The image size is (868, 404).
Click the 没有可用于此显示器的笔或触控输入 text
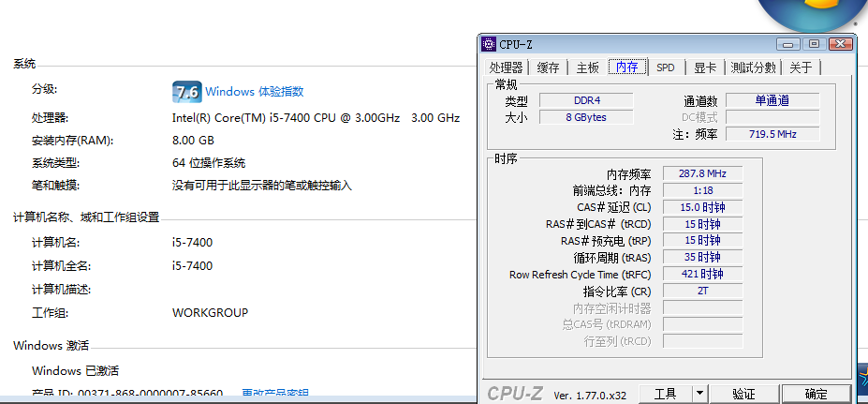click(x=262, y=186)
